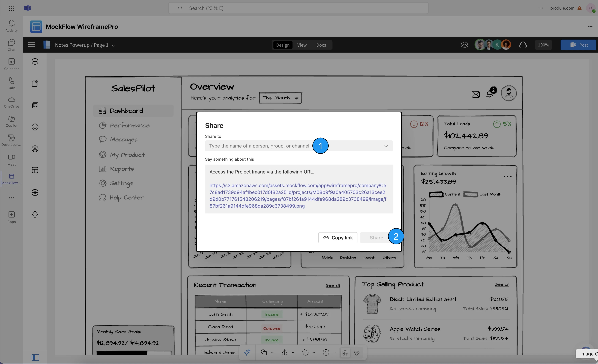598x364 pixels.
Task: Click the AI sparkle tool in bottom toolbar
Action: tap(247, 352)
